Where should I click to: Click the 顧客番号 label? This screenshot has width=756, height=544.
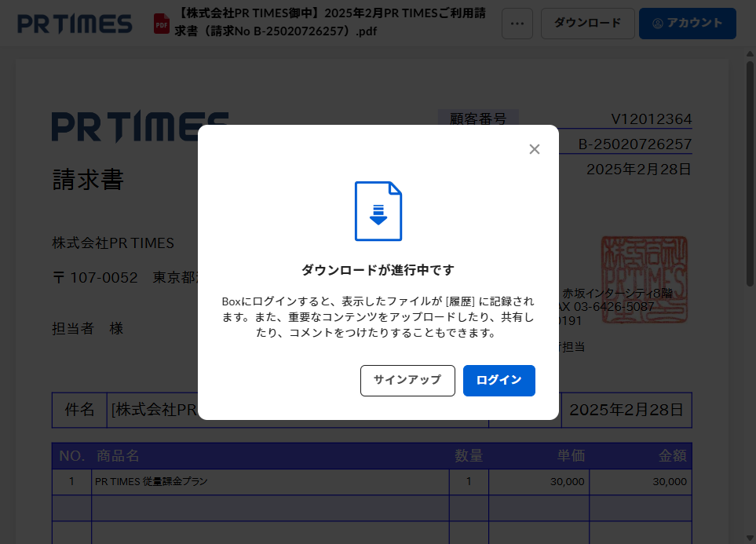pyautogui.click(x=478, y=119)
